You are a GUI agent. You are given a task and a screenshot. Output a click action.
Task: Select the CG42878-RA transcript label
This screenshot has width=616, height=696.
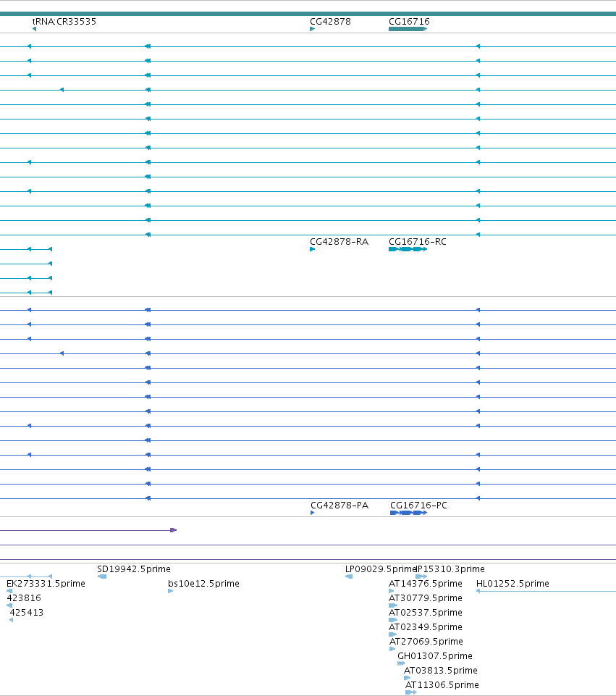click(x=339, y=241)
